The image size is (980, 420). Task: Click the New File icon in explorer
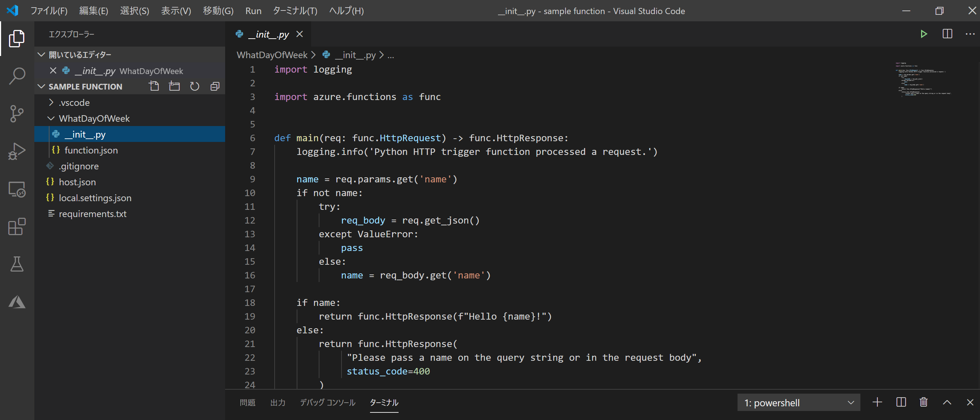(x=154, y=86)
